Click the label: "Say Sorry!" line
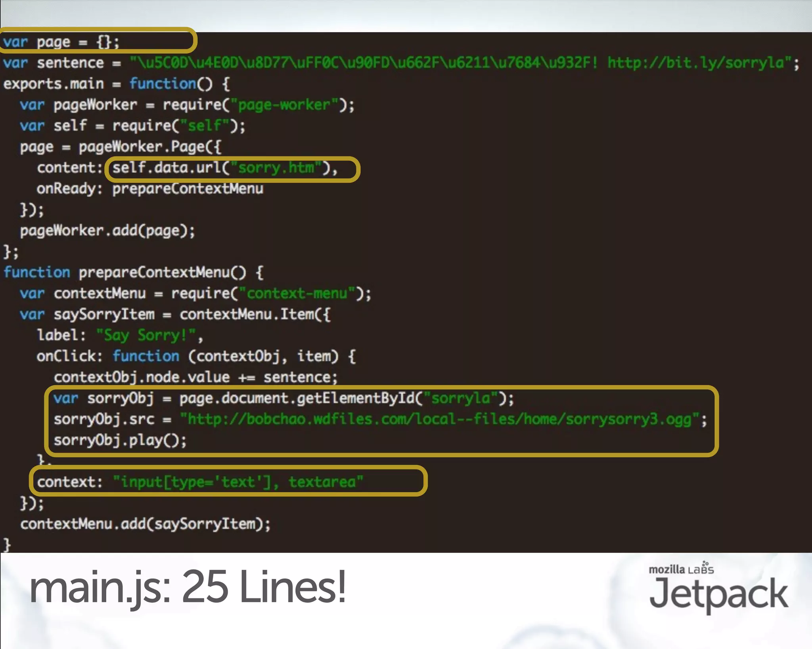The image size is (812, 649). click(120, 336)
